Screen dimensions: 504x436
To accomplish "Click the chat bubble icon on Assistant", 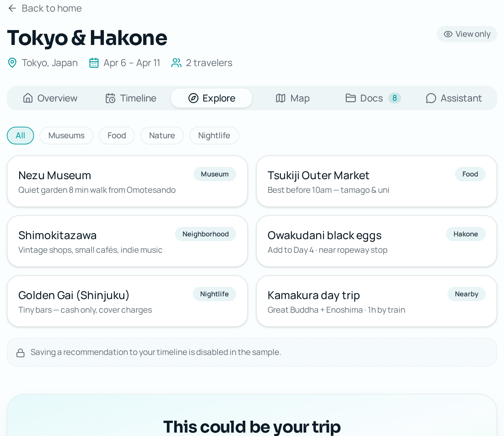I will (x=431, y=98).
